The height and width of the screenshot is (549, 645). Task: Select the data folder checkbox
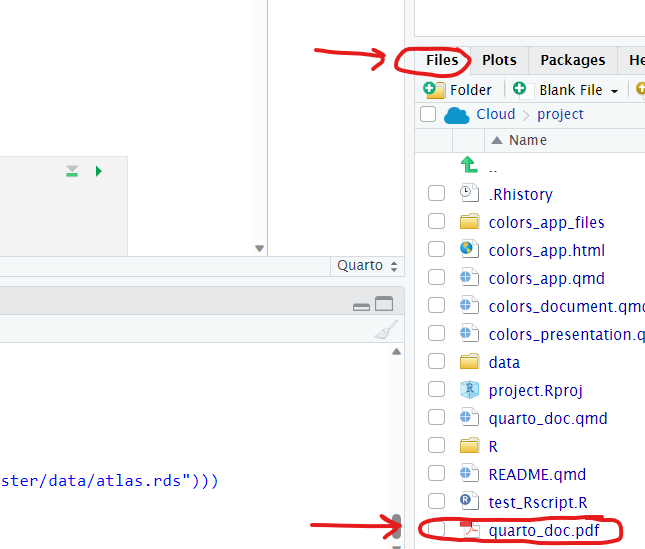tap(436, 362)
